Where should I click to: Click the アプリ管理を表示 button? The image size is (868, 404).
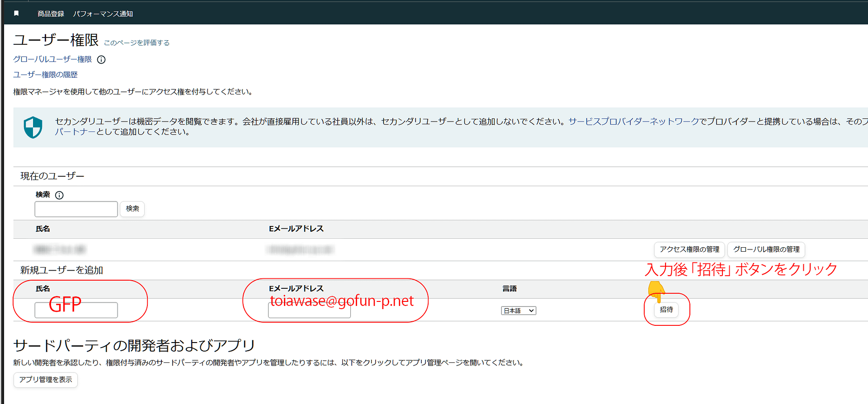tap(46, 380)
